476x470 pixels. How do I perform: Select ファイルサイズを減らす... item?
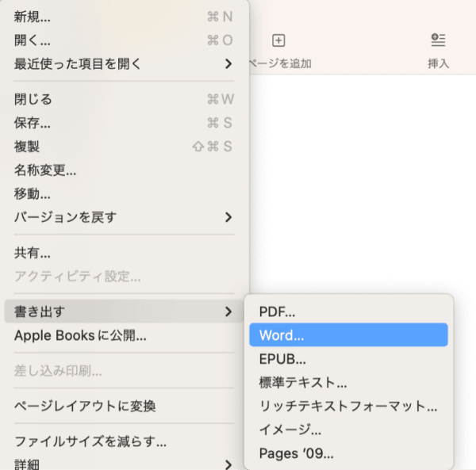coord(124,441)
